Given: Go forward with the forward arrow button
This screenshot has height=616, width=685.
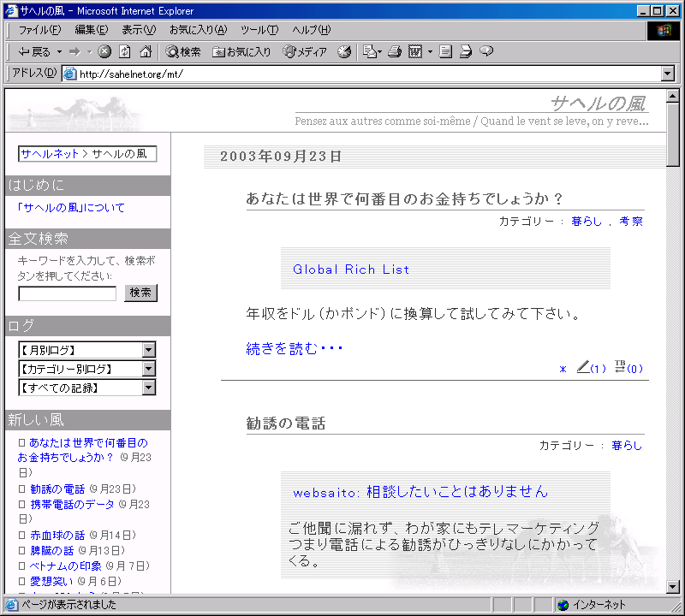Looking at the screenshot, I should (75, 52).
